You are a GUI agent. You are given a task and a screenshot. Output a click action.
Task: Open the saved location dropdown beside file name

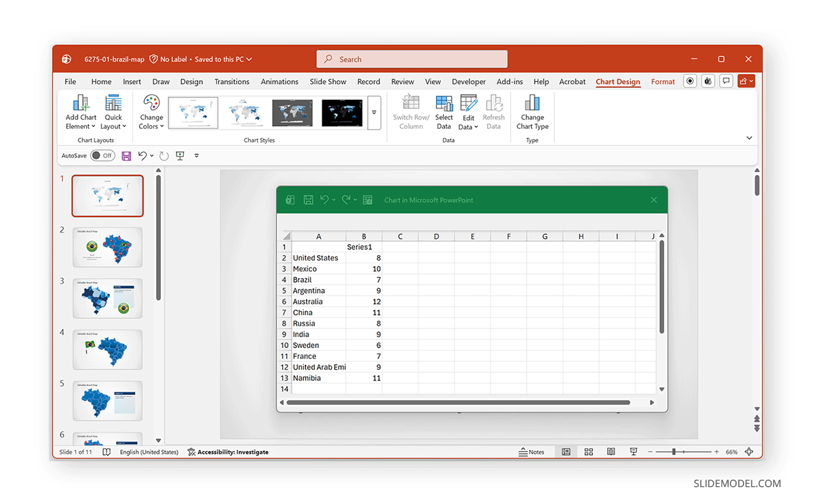pyautogui.click(x=249, y=60)
